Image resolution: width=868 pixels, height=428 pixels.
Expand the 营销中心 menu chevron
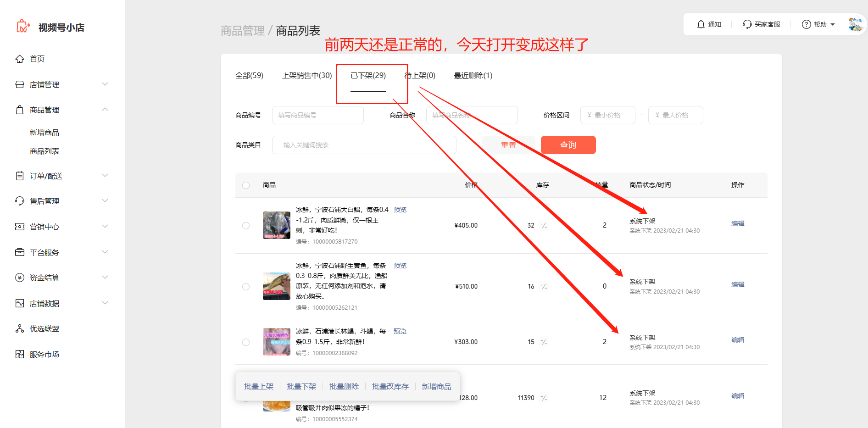pos(105,227)
